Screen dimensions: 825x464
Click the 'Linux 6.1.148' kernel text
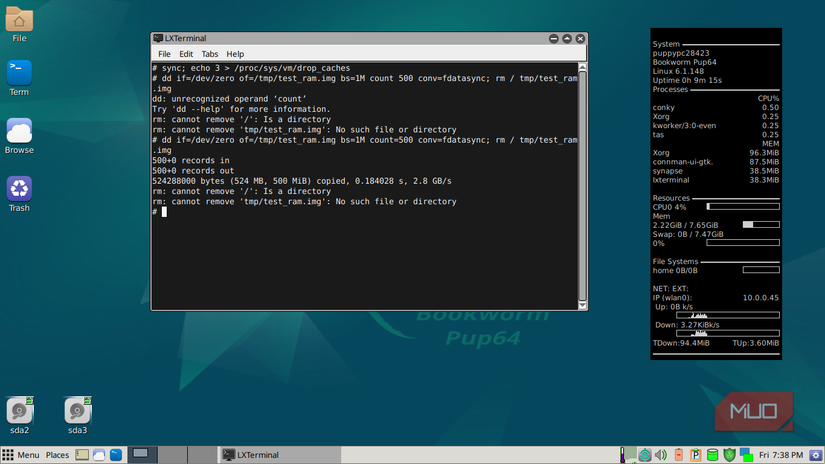pos(678,71)
